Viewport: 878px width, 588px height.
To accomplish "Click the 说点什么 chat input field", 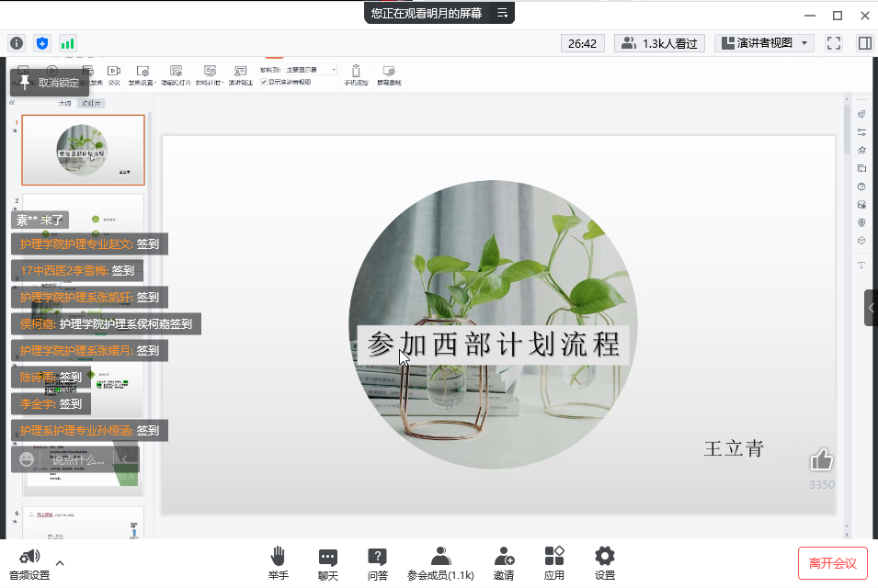I will pos(77,459).
